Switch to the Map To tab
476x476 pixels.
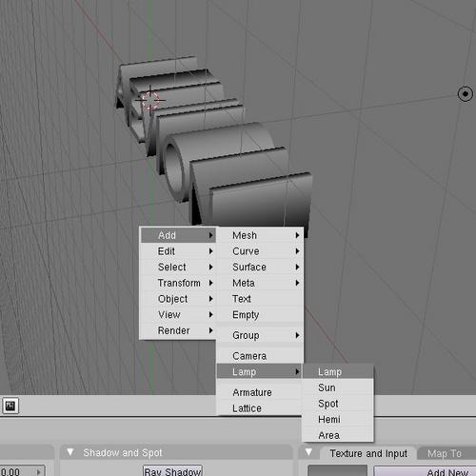445,453
